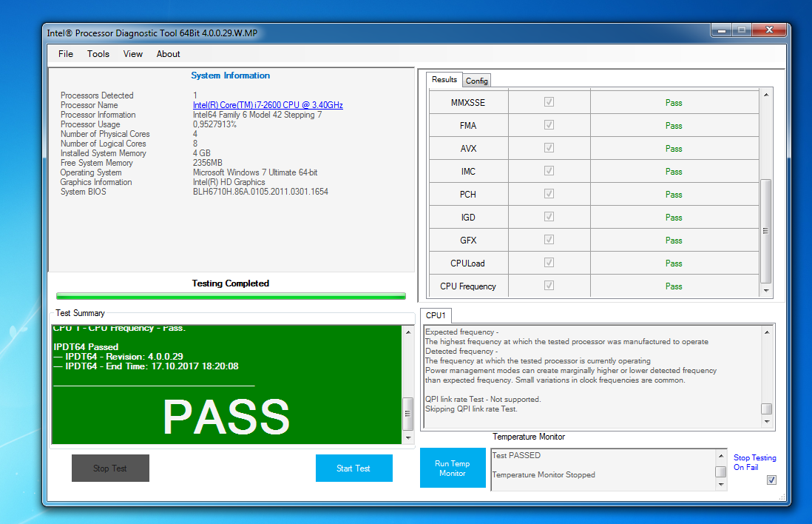Toggle the AVX test checkbox

coord(549,148)
